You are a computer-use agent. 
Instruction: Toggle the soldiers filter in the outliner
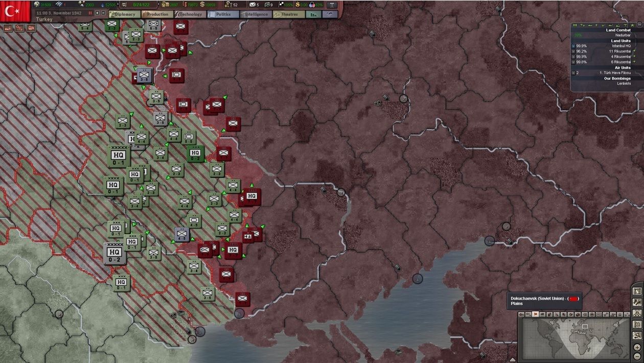pyautogui.click(x=576, y=25)
